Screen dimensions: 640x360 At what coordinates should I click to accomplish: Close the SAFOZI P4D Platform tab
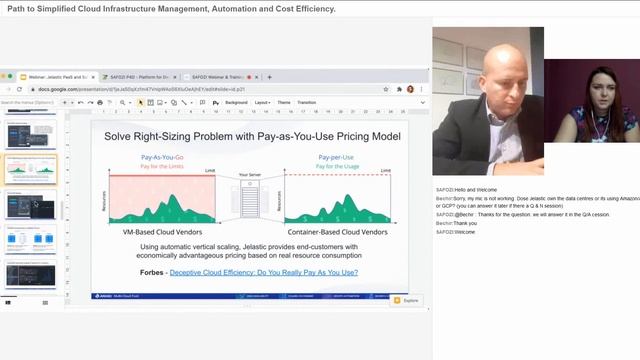click(x=175, y=77)
